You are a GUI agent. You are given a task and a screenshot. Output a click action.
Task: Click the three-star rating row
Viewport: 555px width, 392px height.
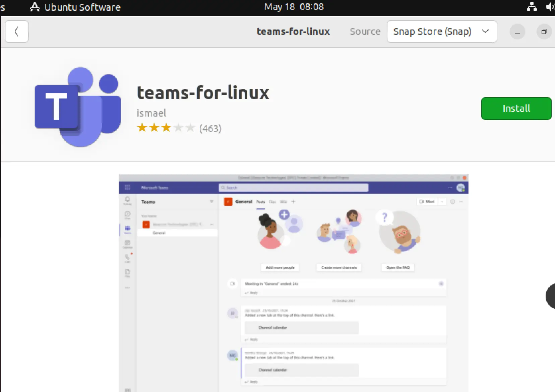click(166, 128)
